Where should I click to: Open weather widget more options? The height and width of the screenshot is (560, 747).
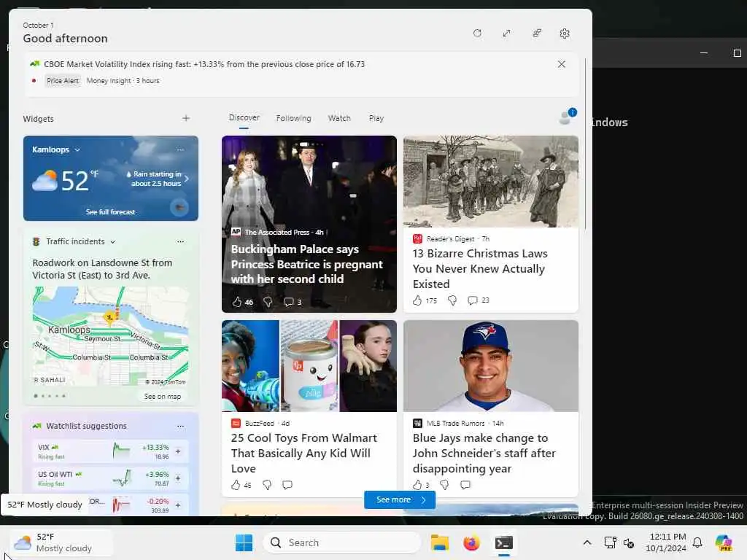click(180, 149)
